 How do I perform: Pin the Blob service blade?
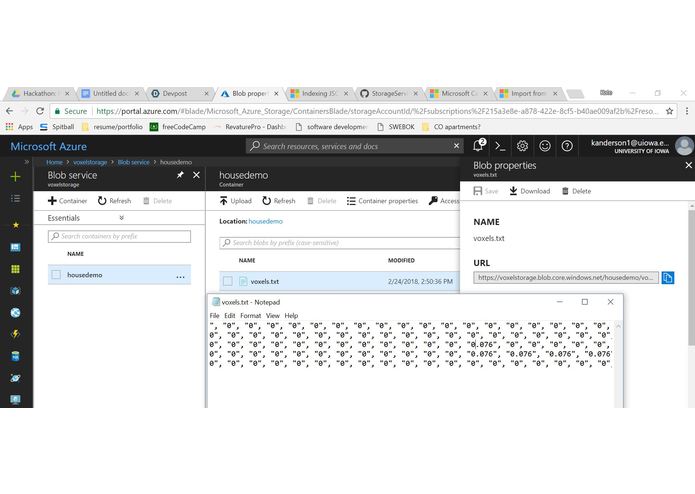coord(180,175)
